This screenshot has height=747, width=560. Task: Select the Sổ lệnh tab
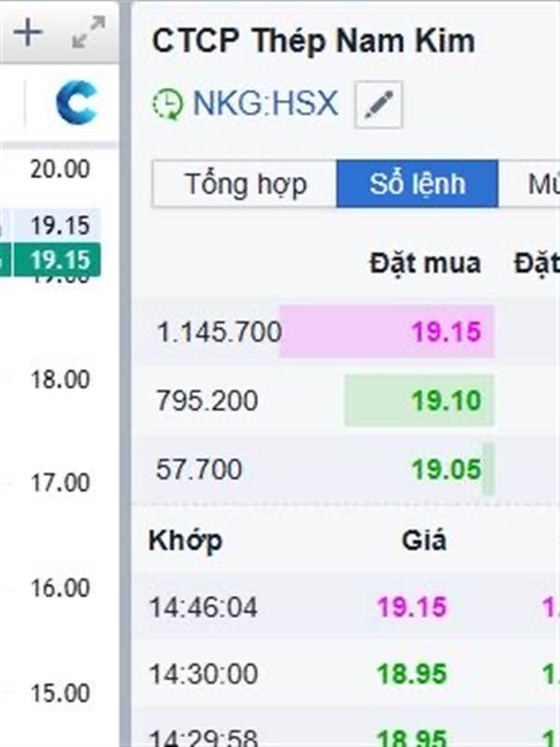[x=417, y=184]
